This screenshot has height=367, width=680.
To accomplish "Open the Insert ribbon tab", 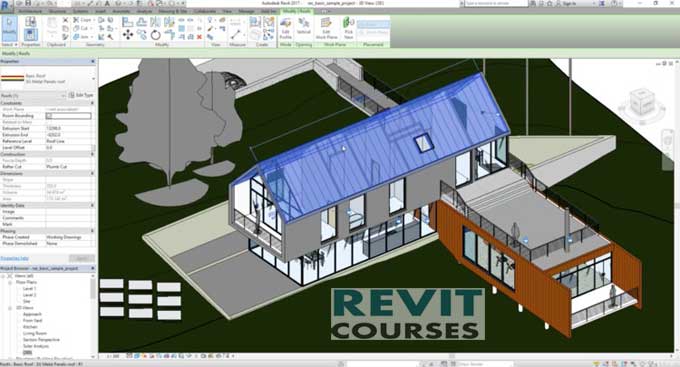I will (100, 11).
